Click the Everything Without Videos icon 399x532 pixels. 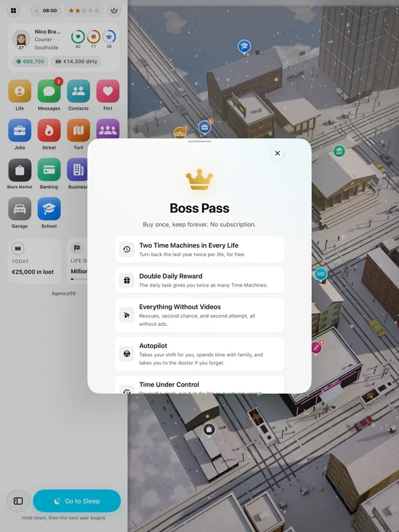tap(127, 315)
